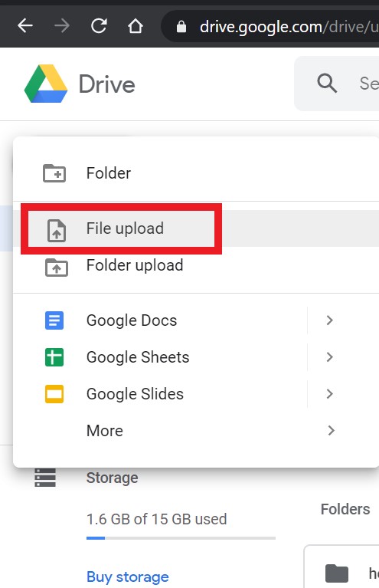
Task: Reload the page with the refresh icon
Action: tap(99, 26)
